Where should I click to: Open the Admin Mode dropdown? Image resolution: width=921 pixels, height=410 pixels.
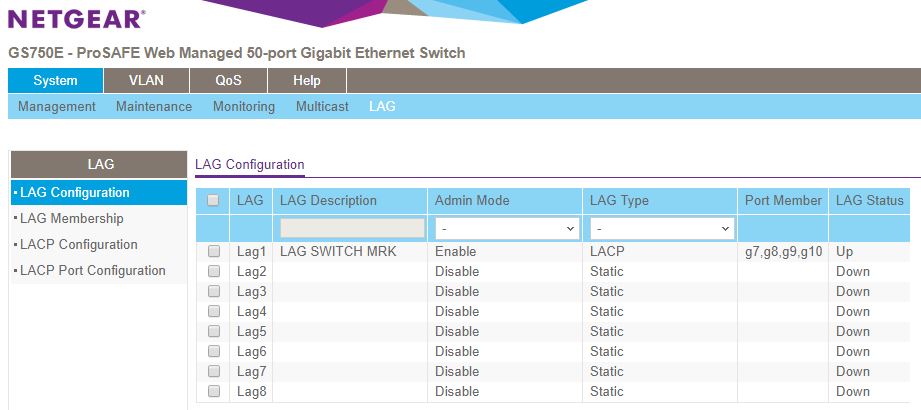coord(505,228)
